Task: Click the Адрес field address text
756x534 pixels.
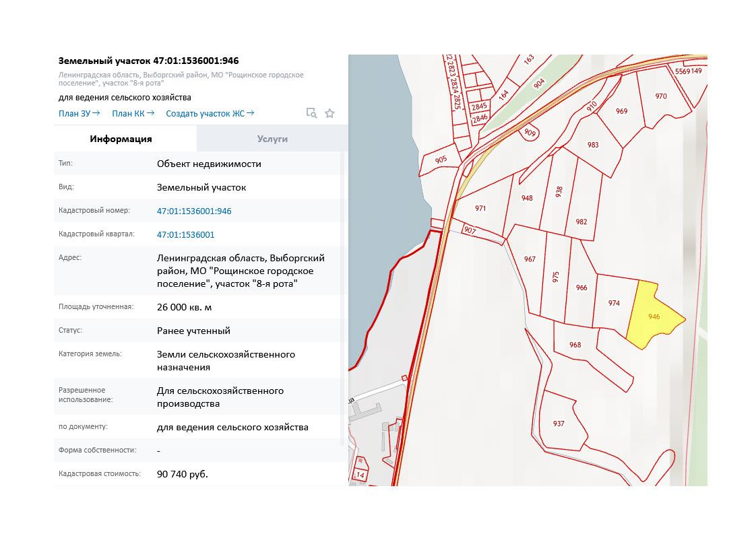Action: [x=241, y=271]
